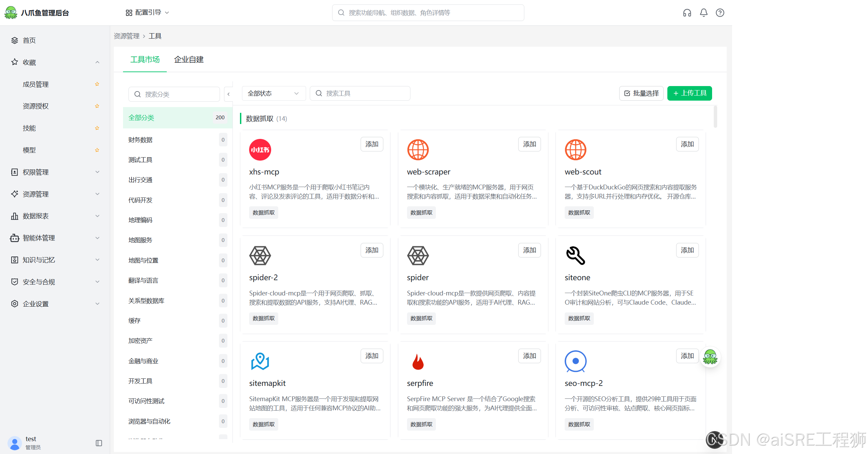Click the headset customer support icon
Screen dimensions: 868x454
[687, 13]
